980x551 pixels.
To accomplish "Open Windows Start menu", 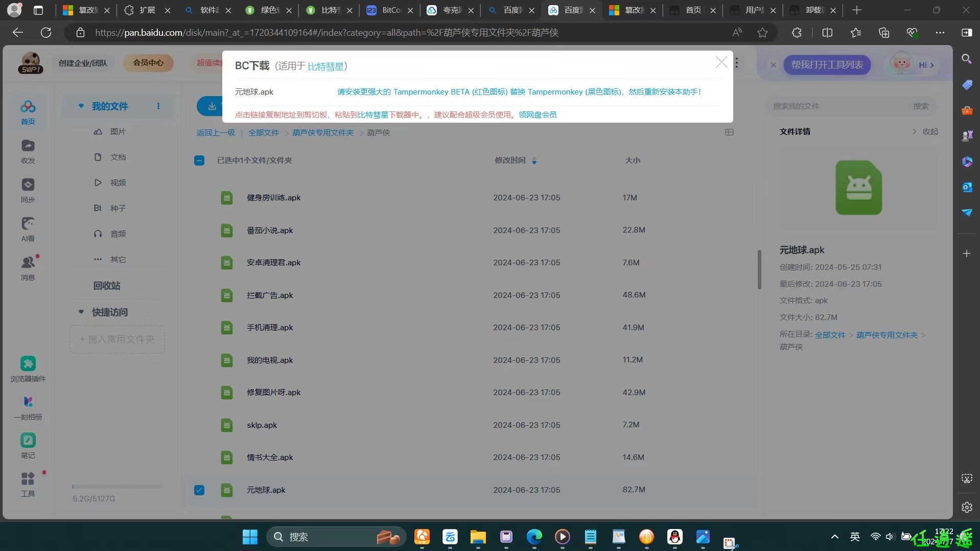I will tap(250, 537).
